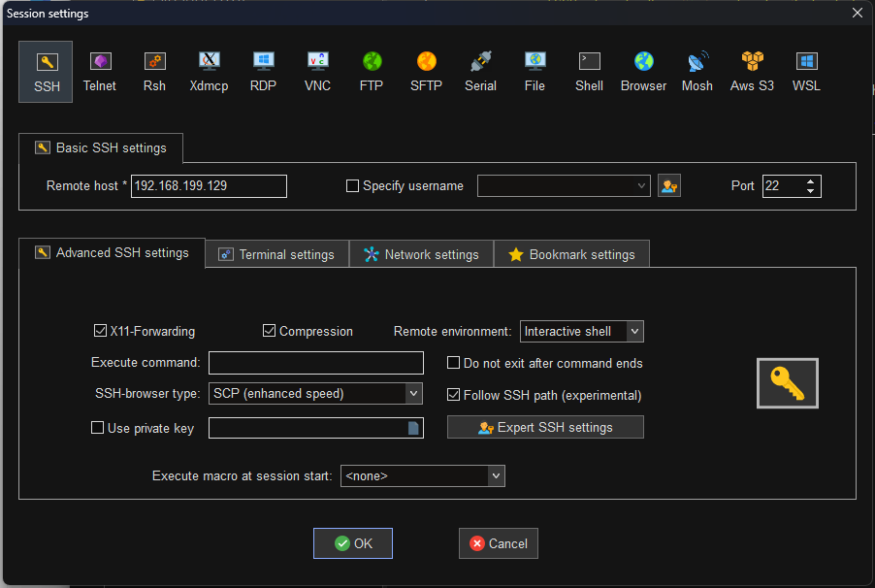
Task: Select the Serial connection icon
Action: click(x=480, y=72)
